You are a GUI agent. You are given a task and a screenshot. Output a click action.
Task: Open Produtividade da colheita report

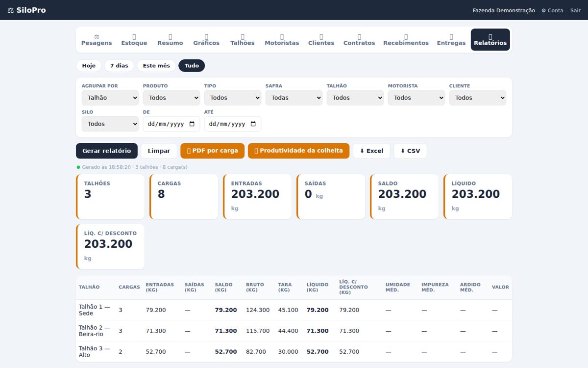(x=299, y=151)
